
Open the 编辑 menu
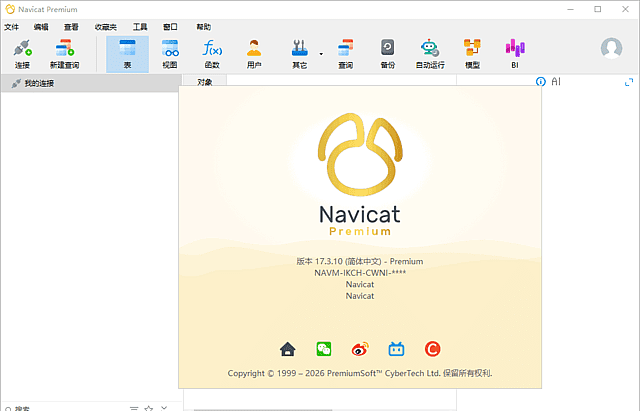(41, 27)
